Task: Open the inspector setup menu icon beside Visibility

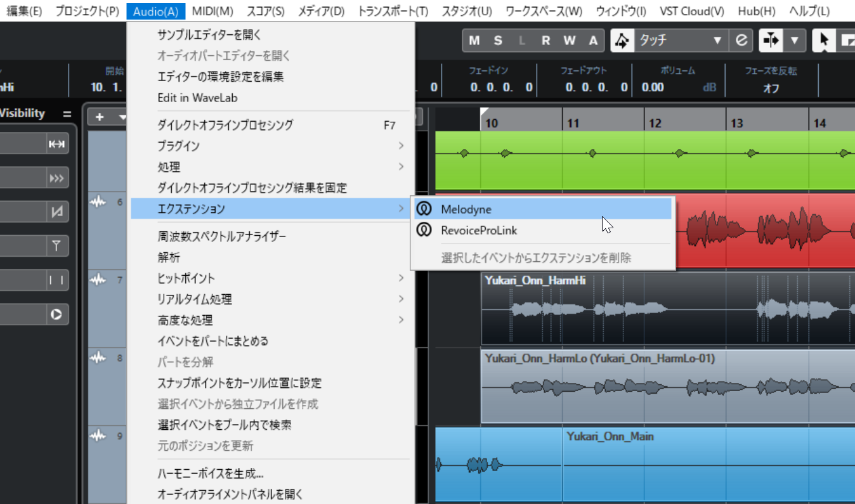Action: tap(67, 114)
